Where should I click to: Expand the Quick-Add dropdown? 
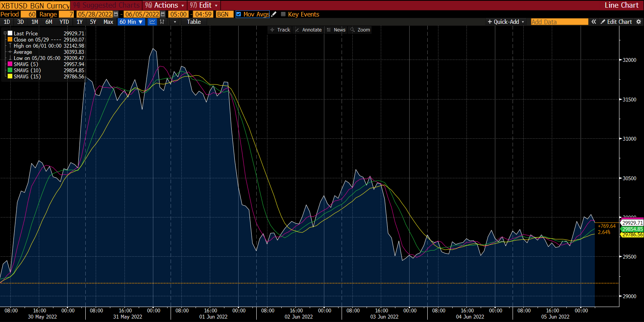506,22
